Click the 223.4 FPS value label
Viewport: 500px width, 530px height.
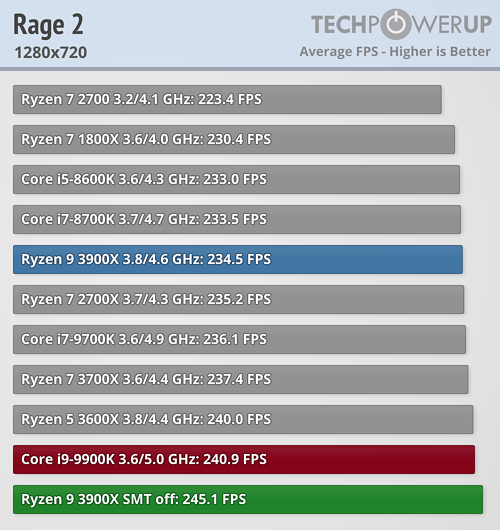[x=230, y=99]
